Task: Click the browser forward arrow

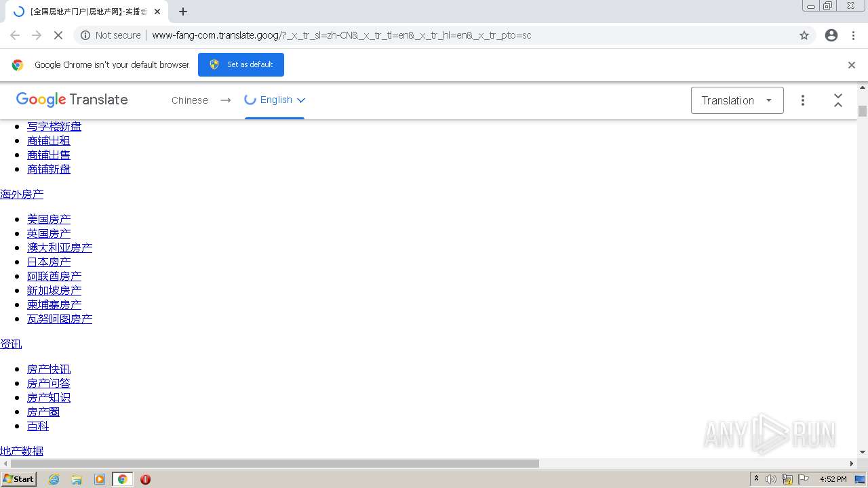Action: 37,35
